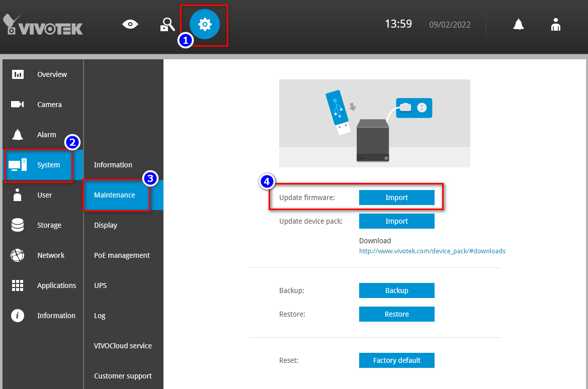Open the VIVOCloud service page
Screen dimensions: 588x389
(x=123, y=345)
